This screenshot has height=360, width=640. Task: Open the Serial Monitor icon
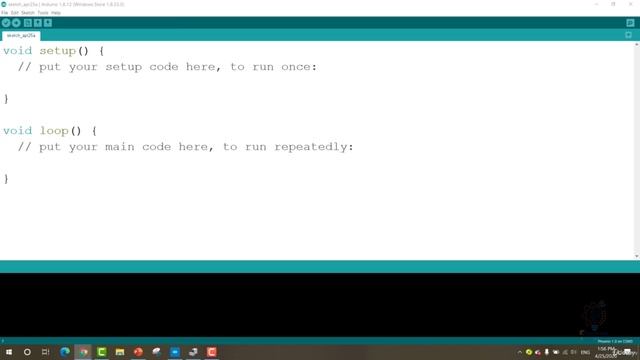(630, 23)
